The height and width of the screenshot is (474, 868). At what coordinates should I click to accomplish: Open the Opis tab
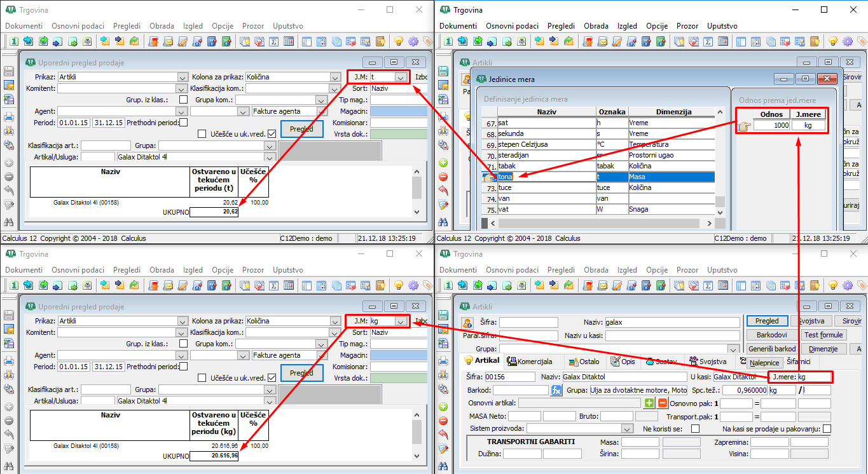pyautogui.click(x=623, y=362)
